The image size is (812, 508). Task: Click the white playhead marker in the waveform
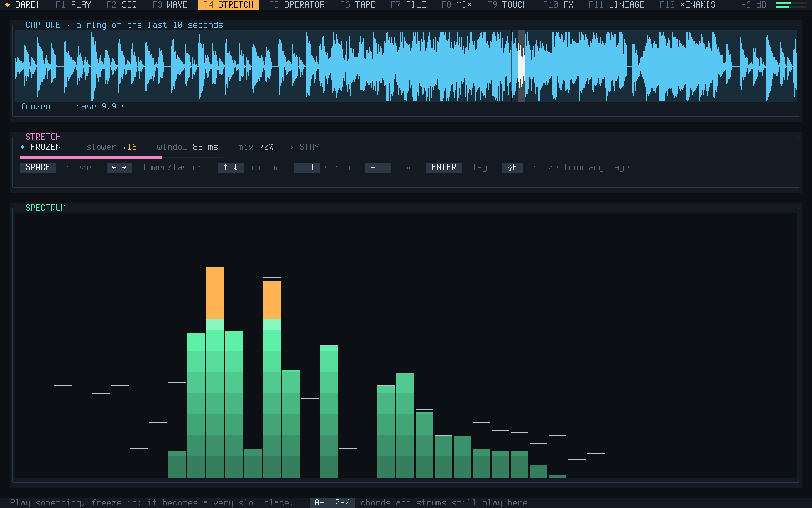pos(521,66)
